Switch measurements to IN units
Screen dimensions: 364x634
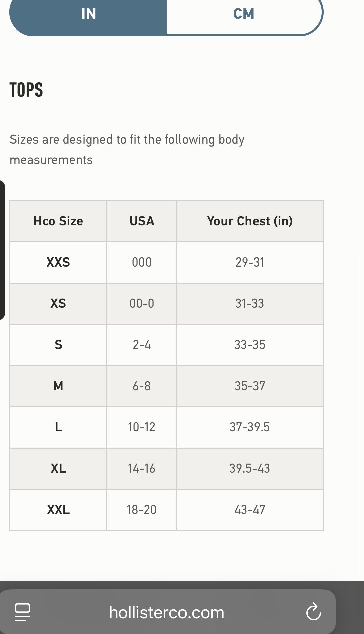click(88, 14)
